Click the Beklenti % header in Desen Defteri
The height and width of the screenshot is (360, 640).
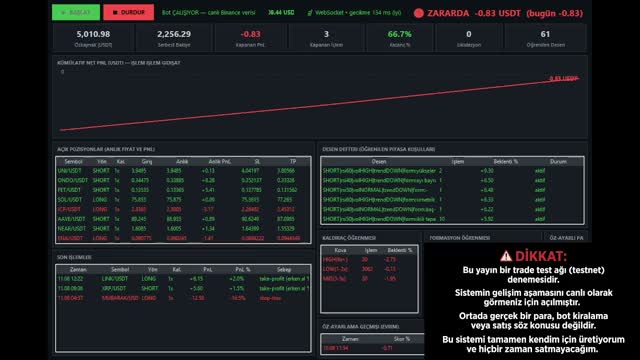tap(505, 162)
